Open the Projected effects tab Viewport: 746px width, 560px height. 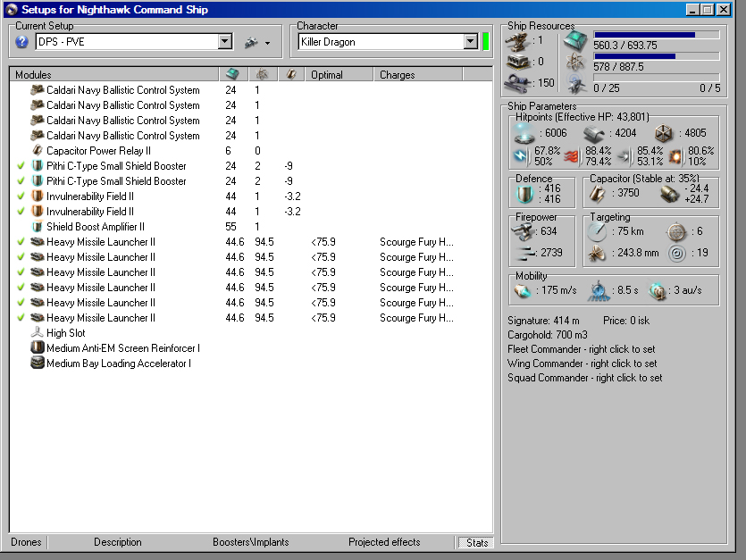(x=384, y=542)
